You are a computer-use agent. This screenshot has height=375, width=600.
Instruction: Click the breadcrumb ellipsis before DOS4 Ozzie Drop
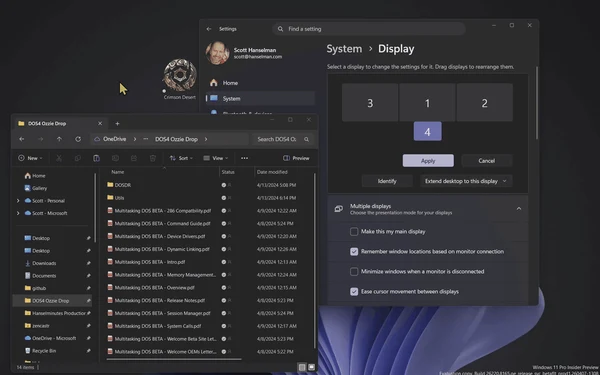[x=145, y=139]
